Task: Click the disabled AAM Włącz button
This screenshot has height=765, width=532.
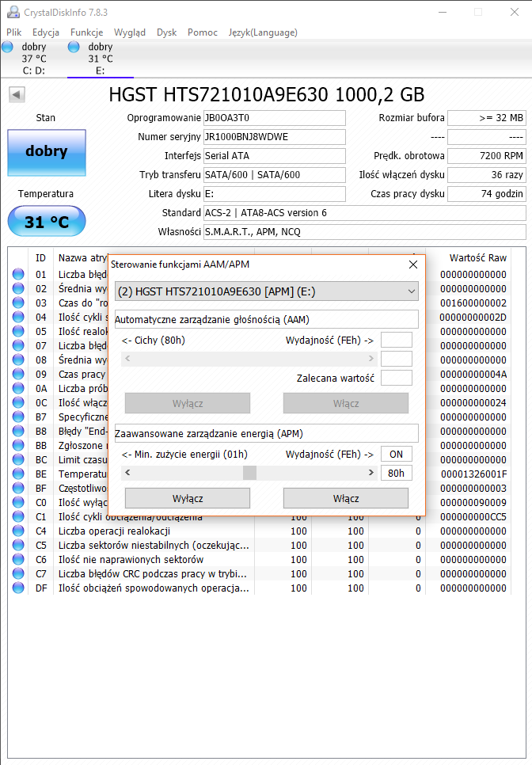Action: (346, 403)
